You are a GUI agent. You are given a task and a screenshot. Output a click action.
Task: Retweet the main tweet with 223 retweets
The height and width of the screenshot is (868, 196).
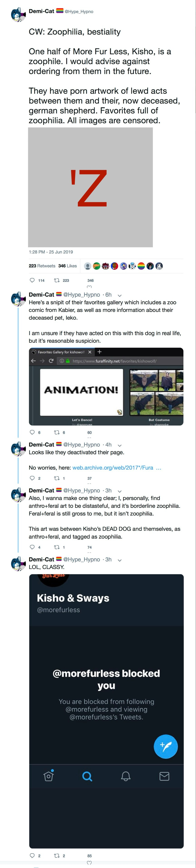[x=57, y=280]
